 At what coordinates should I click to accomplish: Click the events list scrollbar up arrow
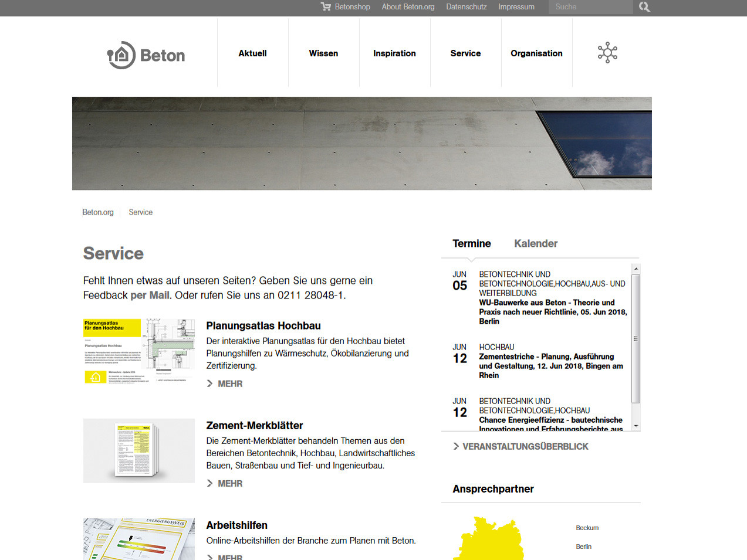[x=636, y=269]
